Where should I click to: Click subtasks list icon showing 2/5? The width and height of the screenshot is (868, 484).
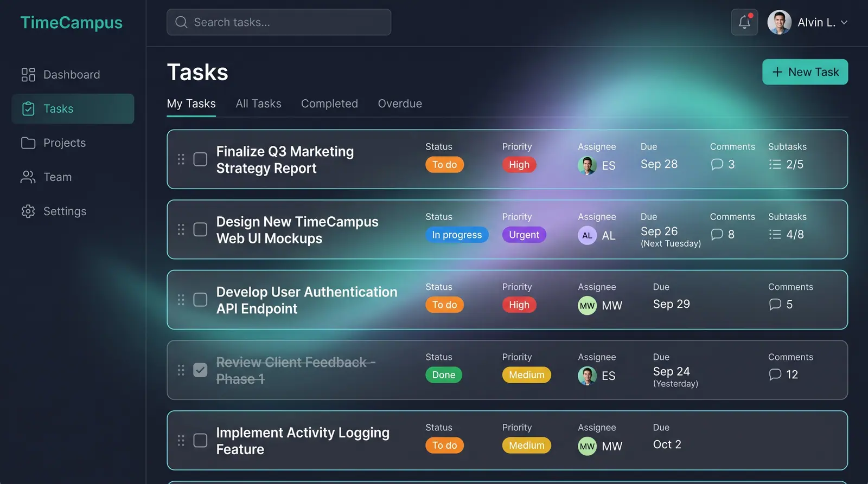pos(775,164)
